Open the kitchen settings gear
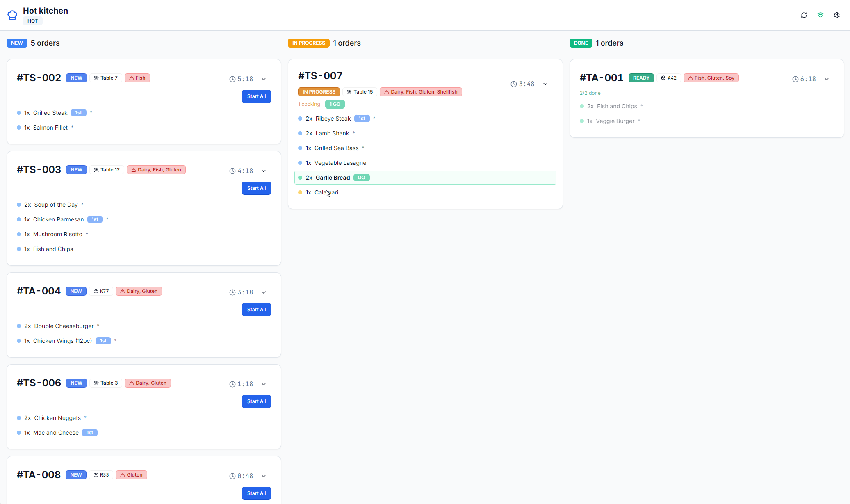850x504 pixels. pyautogui.click(x=837, y=15)
